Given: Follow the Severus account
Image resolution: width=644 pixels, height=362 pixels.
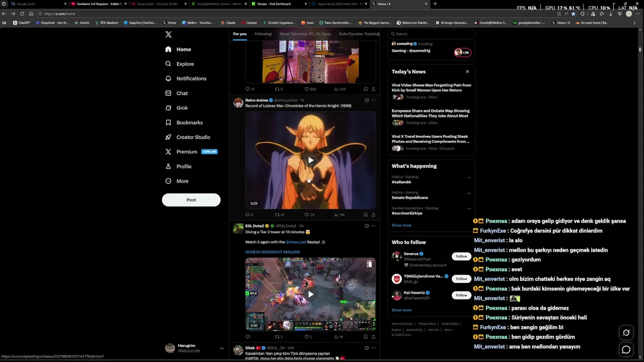Looking at the screenshot, I should (x=461, y=256).
